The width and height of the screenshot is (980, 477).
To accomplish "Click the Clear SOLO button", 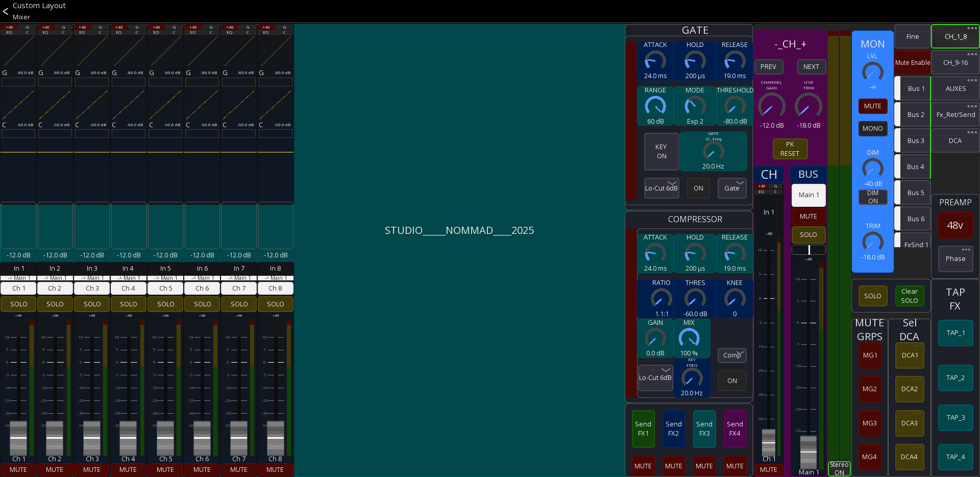I will [909, 296].
